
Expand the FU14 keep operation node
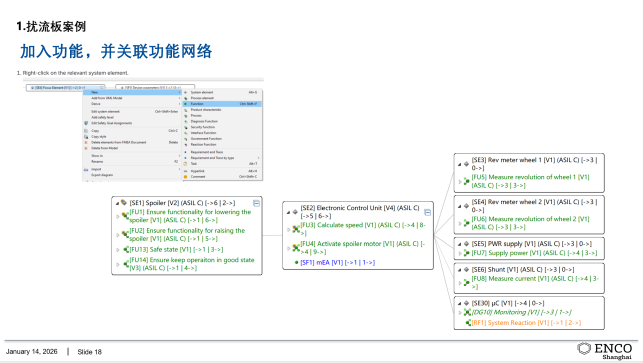click(x=118, y=264)
